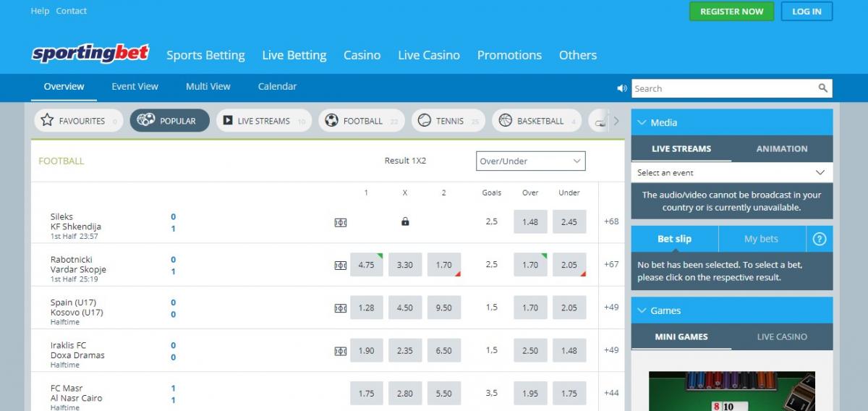Select the Live Streams media tab

[681, 148]
